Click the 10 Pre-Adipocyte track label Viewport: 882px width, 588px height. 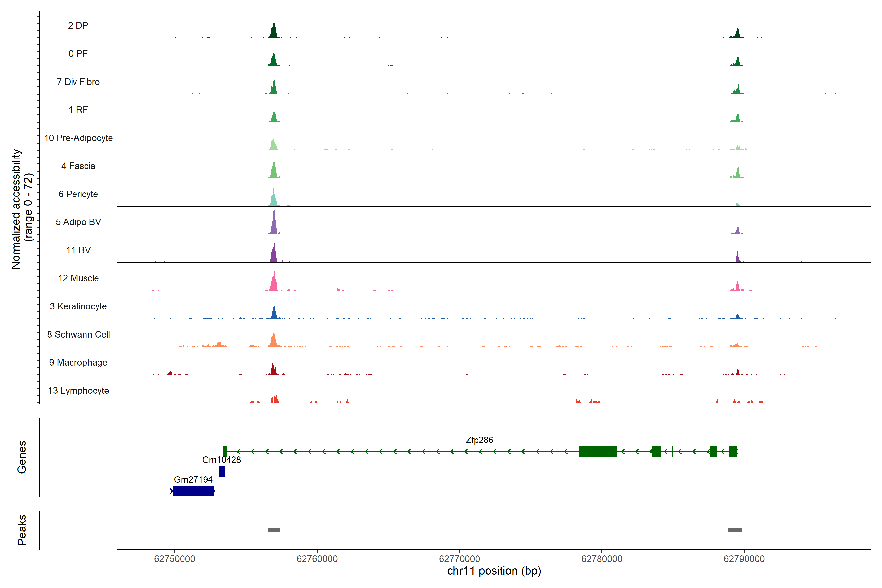78,138
